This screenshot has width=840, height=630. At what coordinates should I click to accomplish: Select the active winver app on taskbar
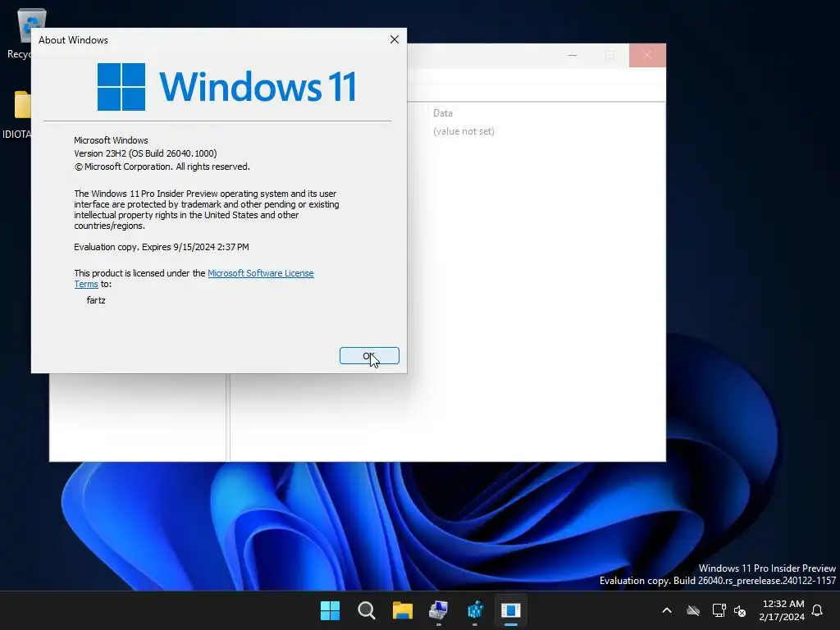511,610
